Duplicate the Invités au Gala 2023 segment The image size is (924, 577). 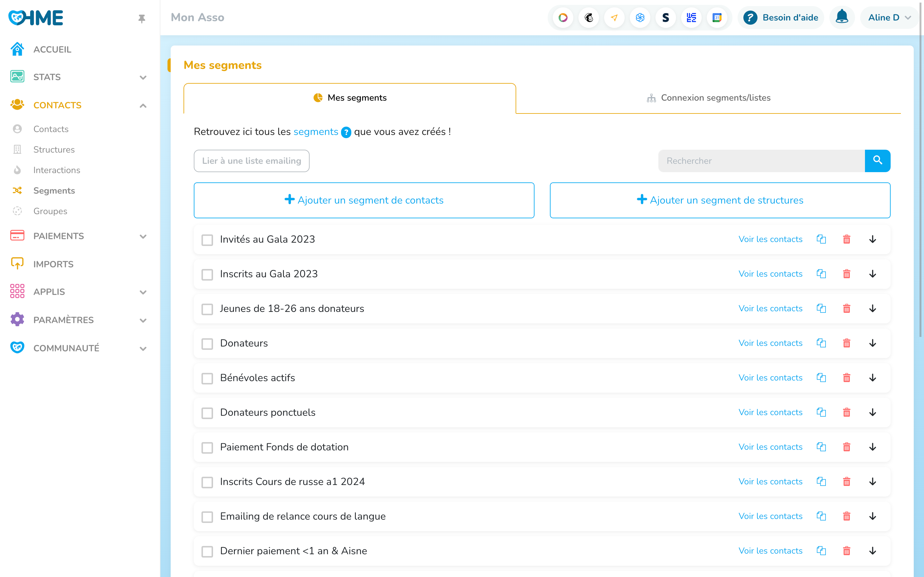point(821,239)
